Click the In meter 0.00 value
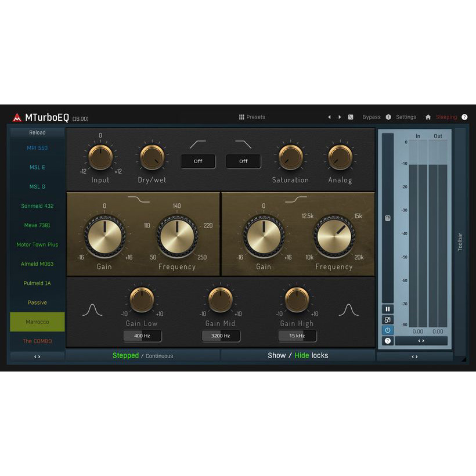 tap(418, 331)
